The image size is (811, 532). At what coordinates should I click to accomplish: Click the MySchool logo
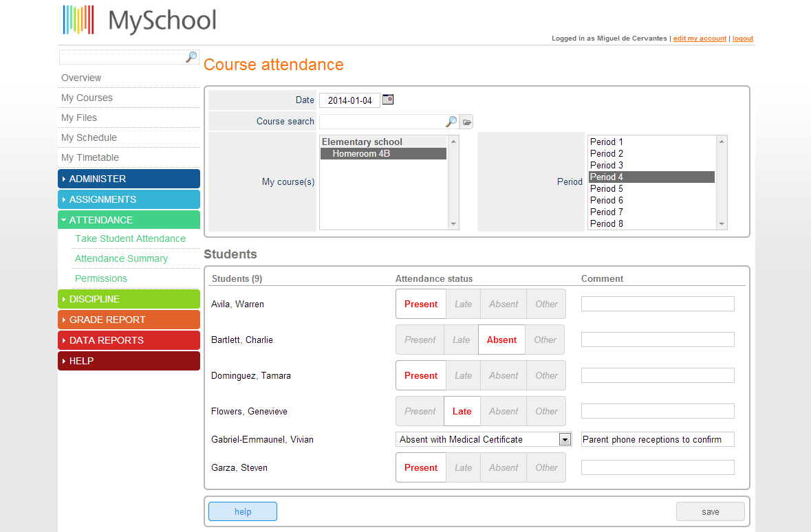pyautogui.click(x=138, y=20)
